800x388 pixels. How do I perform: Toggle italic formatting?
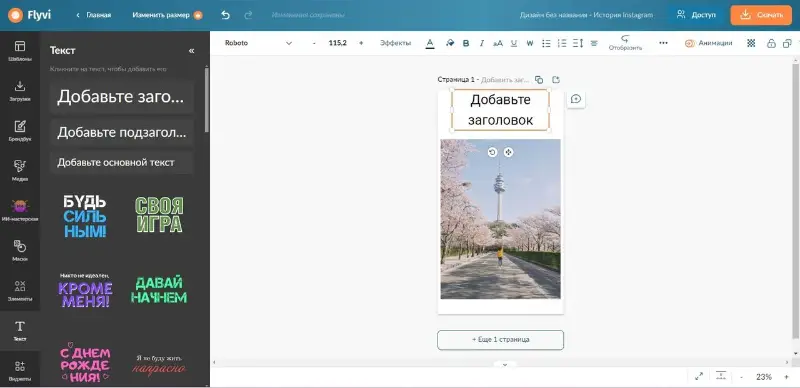coord(481,43)
